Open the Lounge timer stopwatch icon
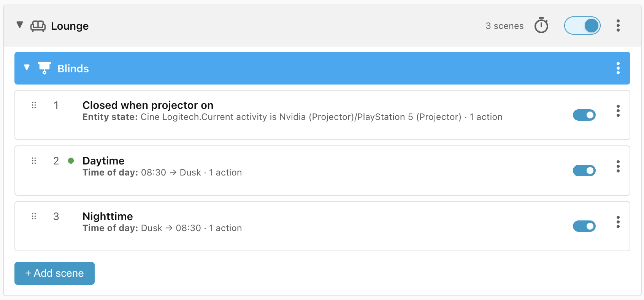 pos(541,26)
